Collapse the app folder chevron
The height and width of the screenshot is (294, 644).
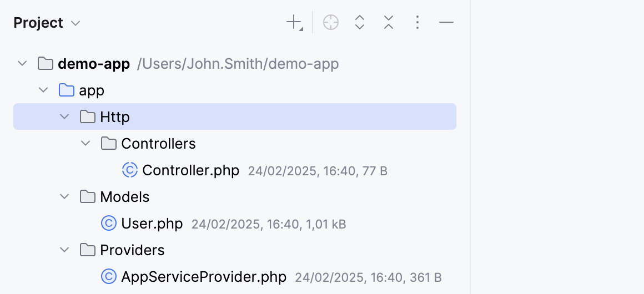tap(43, 90)
